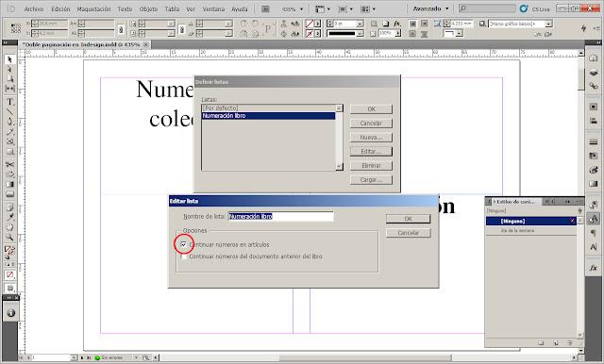Select the Hand tool
Viewport: 604px width, 364px height.
[x=10, y=227]
